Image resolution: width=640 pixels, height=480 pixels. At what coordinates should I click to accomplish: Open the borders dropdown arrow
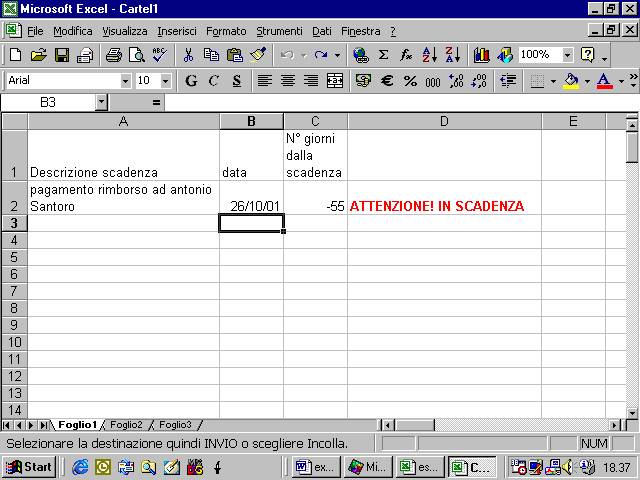click(553, 81)
